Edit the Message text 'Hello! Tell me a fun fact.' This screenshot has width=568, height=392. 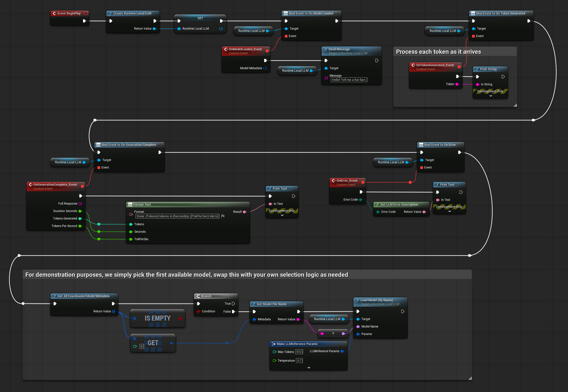click(349, 80)
